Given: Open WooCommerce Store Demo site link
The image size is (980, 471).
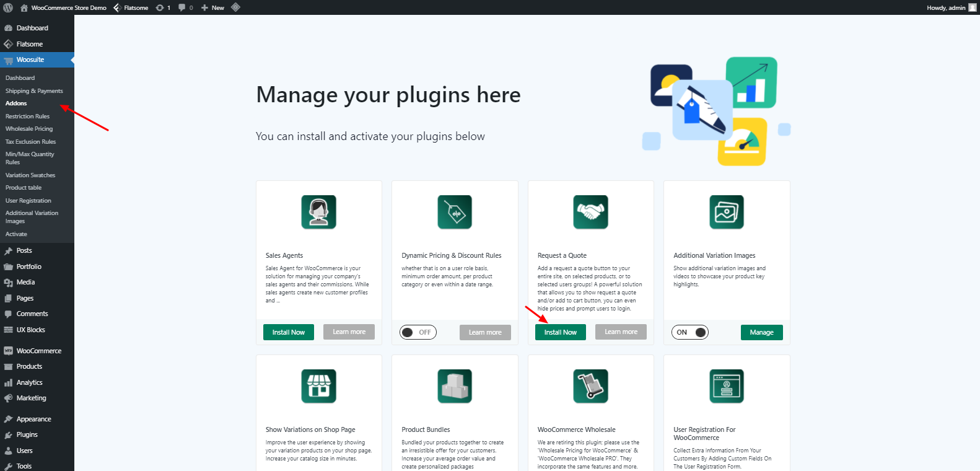Looking at the screenshot, I should [63, 7].
